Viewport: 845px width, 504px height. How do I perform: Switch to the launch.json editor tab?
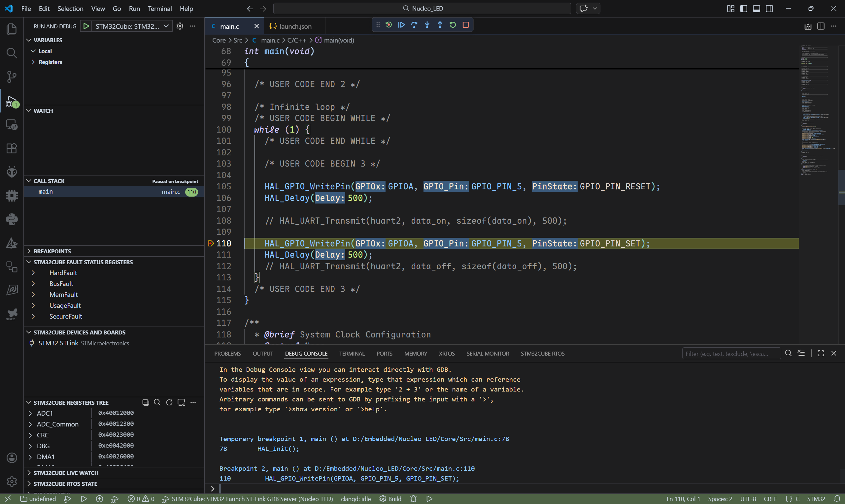point(294,26)
